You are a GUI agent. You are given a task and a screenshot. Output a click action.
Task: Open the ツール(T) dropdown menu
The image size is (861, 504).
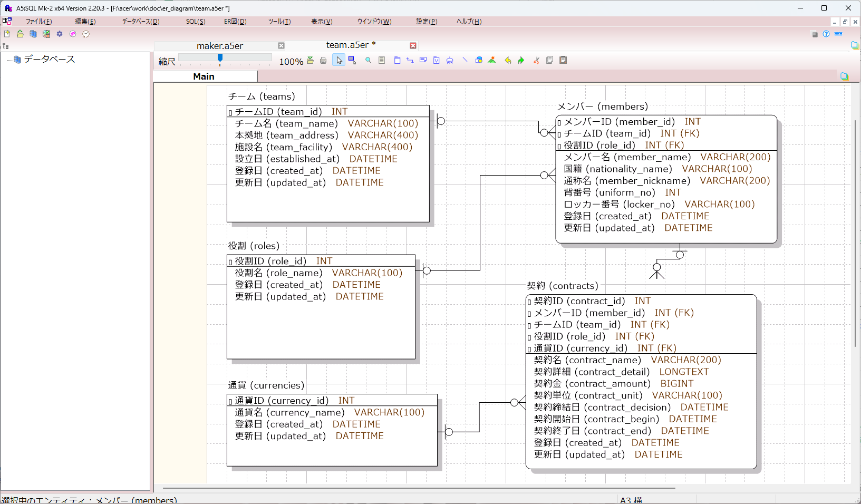tap(279, 22)
